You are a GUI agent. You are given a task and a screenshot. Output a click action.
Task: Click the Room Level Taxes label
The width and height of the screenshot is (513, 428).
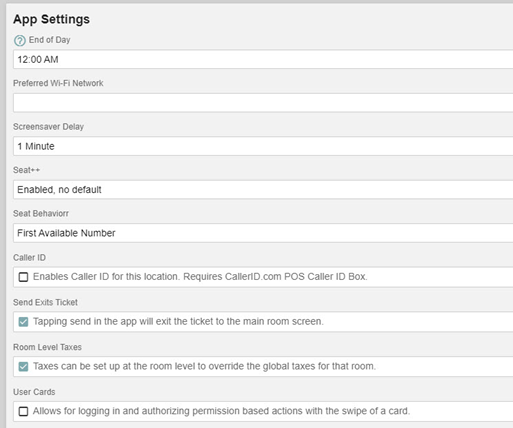point(47,347)
